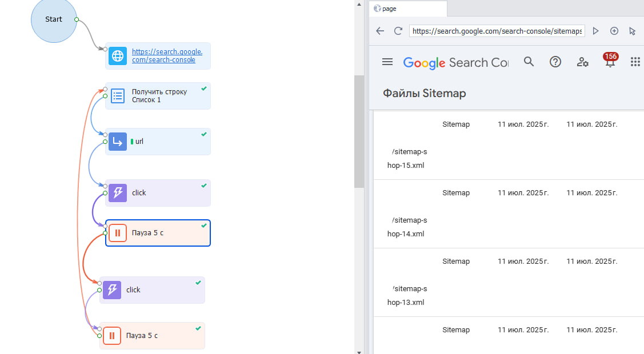The width and height of the screenshot is (644, 354).
Task: Click lightning icon of click action below outlined Пауза
Action: (112, 290)
